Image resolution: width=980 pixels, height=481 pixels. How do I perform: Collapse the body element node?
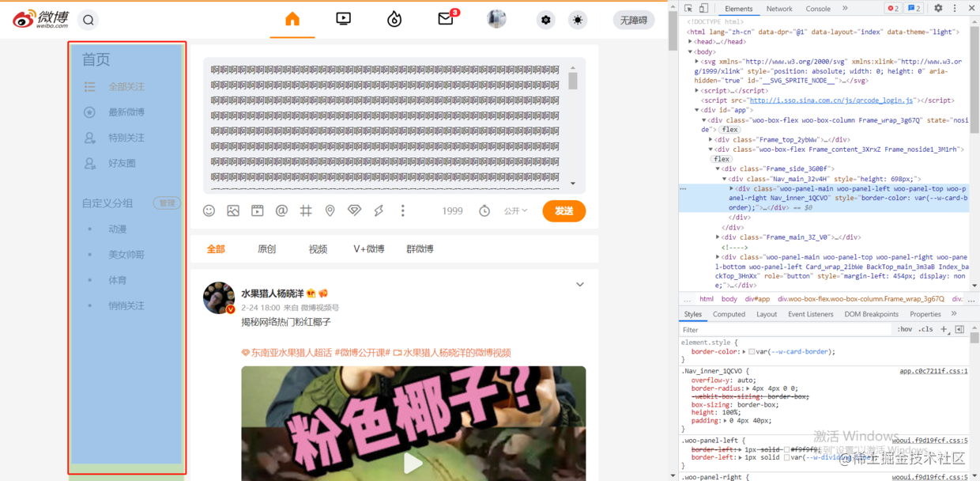[691, 51]
